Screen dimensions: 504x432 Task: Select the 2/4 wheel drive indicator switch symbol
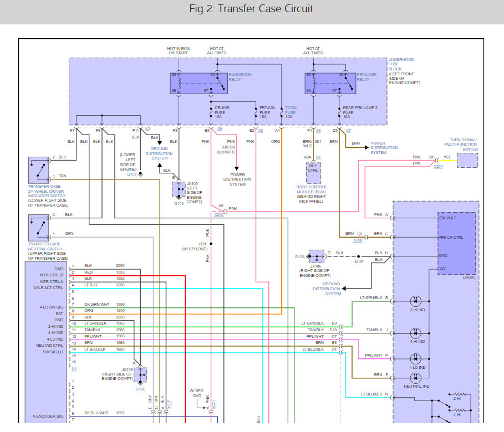coord(39,170)
